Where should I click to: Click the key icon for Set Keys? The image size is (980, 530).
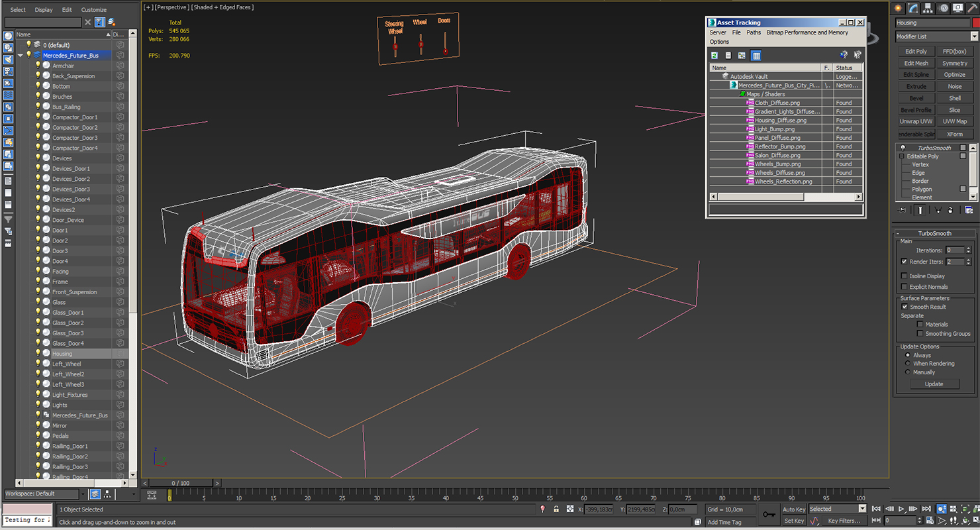pos(768,514)
